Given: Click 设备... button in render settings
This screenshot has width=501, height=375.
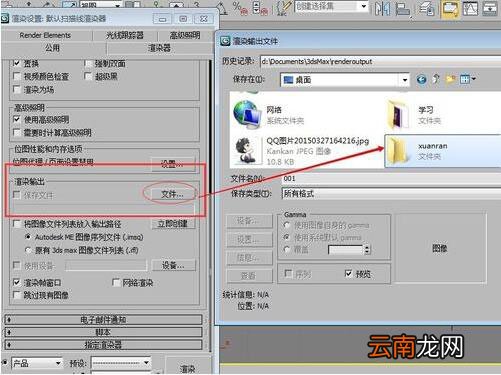Looking at the screenshot, I should [173, 266].
